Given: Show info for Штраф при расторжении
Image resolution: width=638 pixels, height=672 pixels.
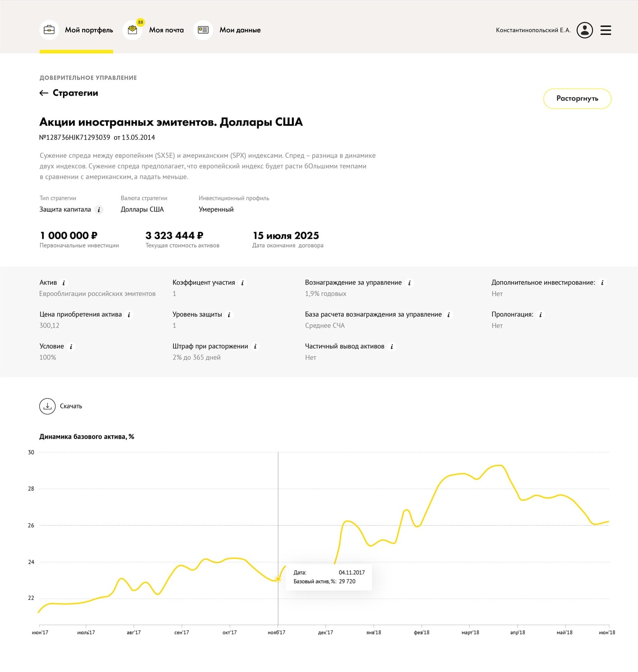Looking at the screenshot, I should tap(255, 347).
